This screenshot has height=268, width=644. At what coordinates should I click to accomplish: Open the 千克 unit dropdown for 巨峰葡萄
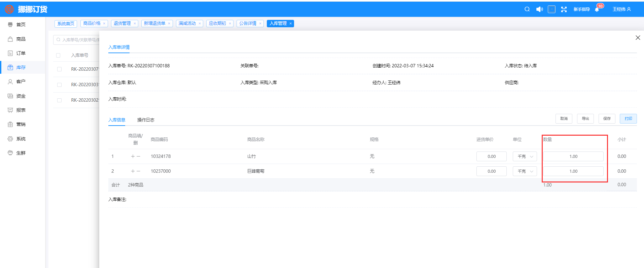[x=525, y=171]
